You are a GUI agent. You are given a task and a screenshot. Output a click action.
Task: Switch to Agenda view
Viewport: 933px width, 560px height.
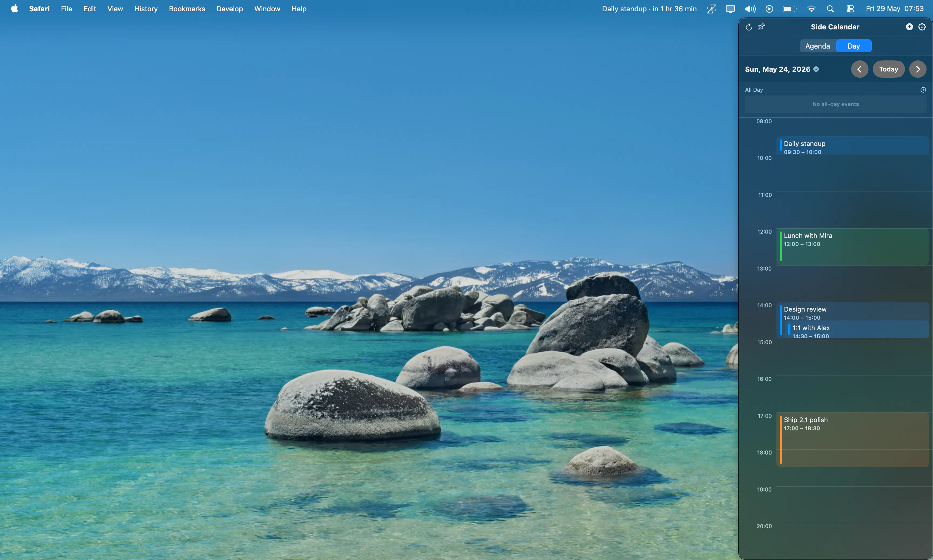(817, 46)
